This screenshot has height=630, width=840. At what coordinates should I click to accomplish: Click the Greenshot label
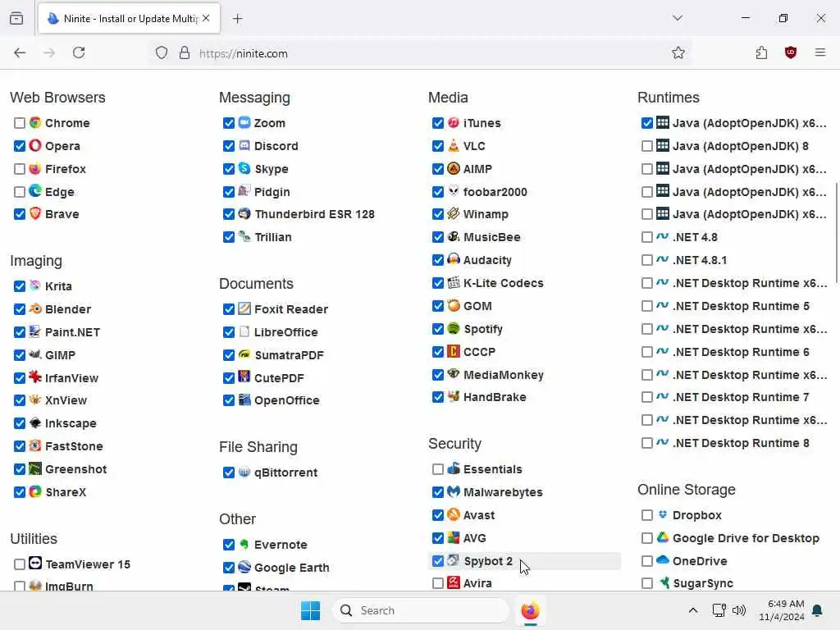coord(75,468)
